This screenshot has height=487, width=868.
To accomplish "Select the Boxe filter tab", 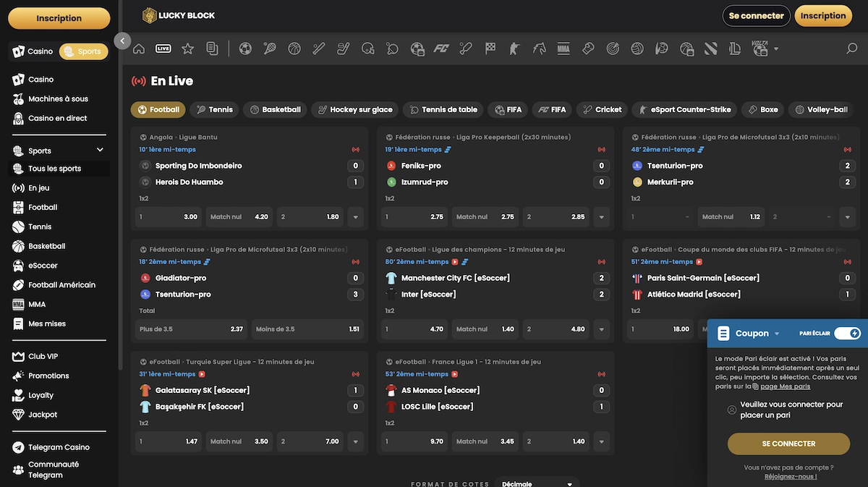I will pyautogui.click(x=762, y=109).
